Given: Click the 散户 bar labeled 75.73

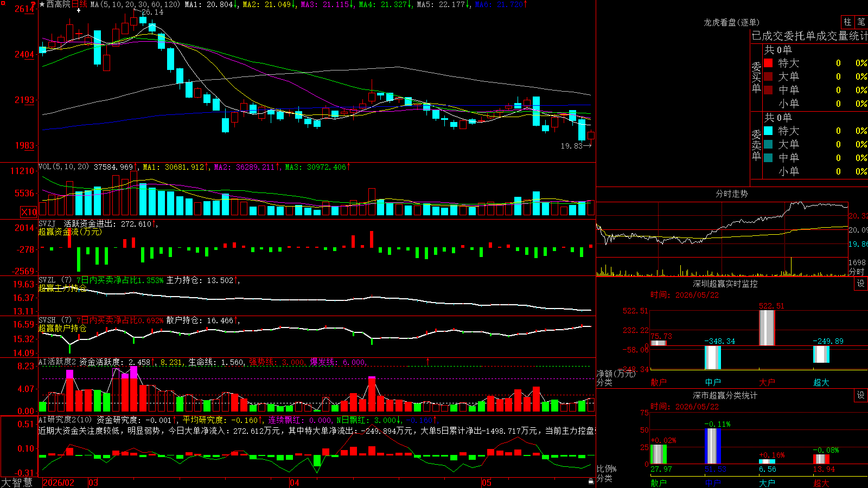Looking at the screenshot, I should pos(659,343).
